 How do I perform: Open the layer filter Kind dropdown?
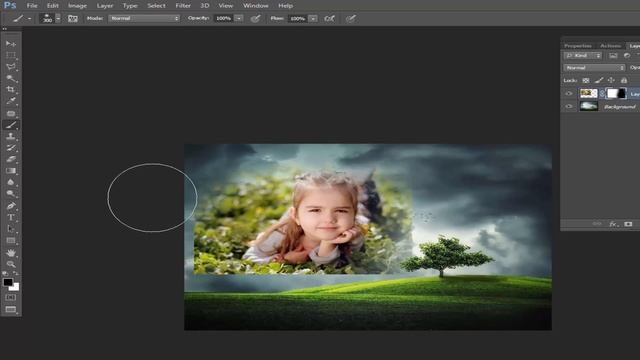tap(583, 56)
